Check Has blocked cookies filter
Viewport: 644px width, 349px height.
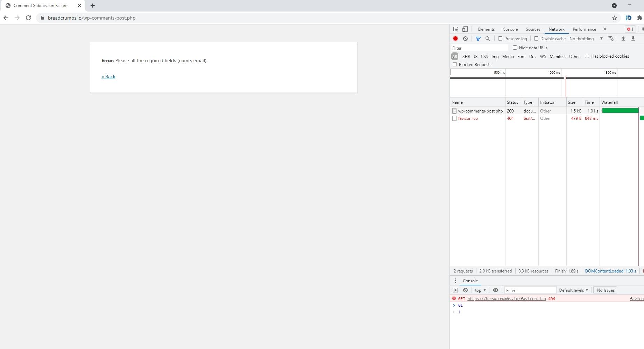587,56
